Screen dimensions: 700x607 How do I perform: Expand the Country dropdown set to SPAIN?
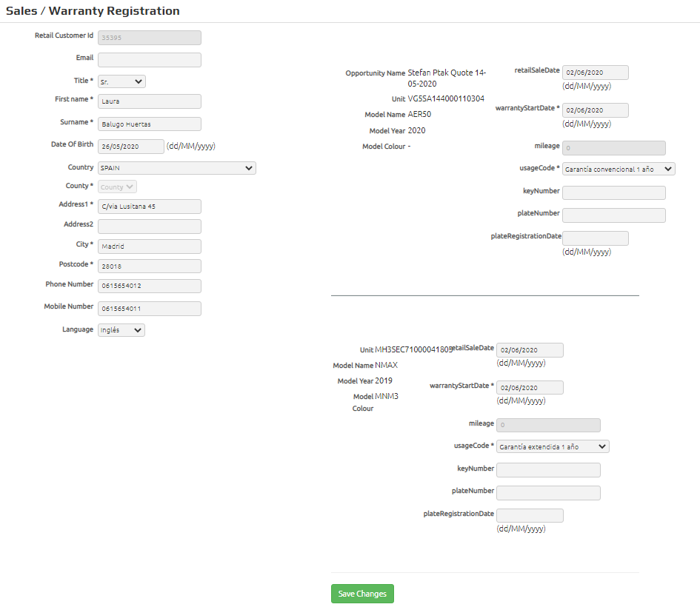pyautogui.click(x=177, y=168)
